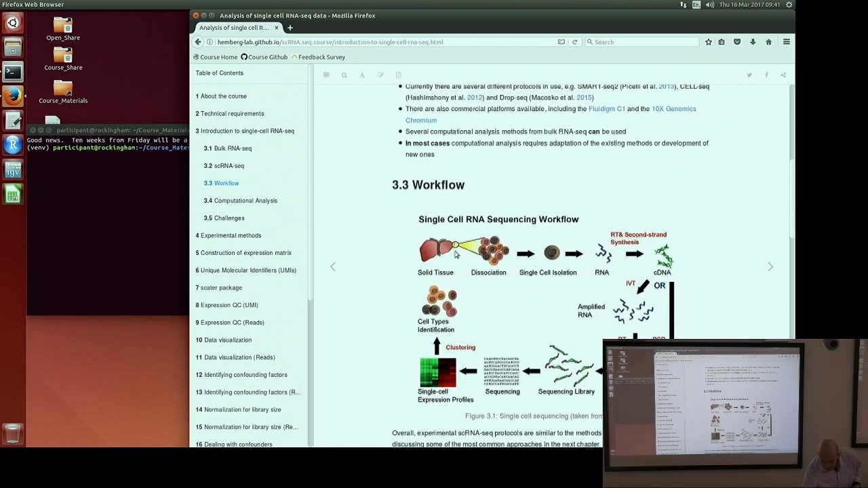The height and width of the screenshot is (488, 868).
Task: Go to '10 Data visualization' chapter
Action: pyautogui.click(x=224, y=340)
